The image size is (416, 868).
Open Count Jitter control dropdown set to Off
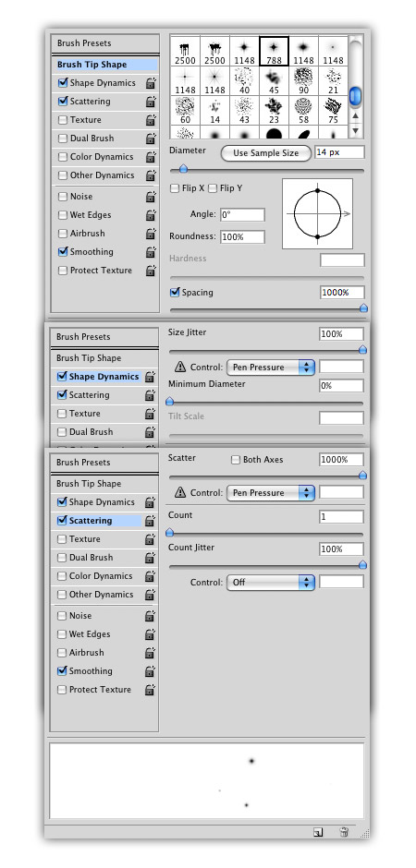coord(271,583)
